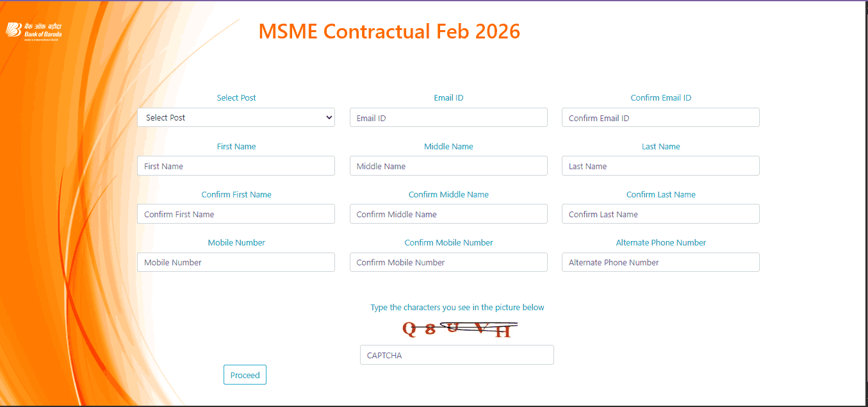Image resolution: width=868 pixels, height=407 pixels.
Task: Click the Email ID input field
Action: coord(448,117)
